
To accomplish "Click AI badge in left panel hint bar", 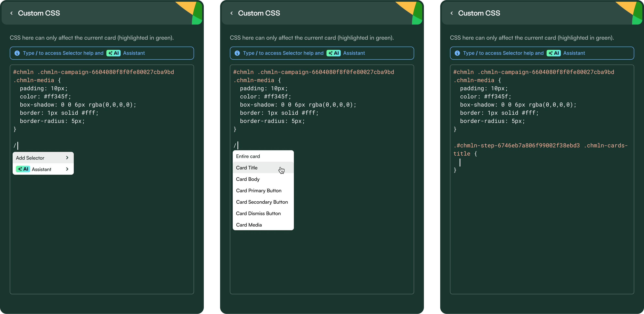I will coord(114,53).
